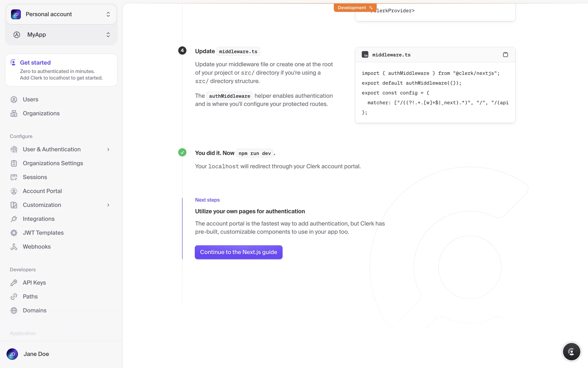Click the Sessions icon in sidebar

14,177
